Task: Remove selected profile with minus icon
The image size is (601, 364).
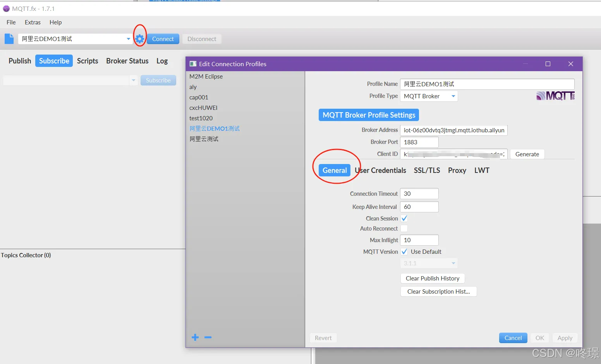Action: coord(208,337)
